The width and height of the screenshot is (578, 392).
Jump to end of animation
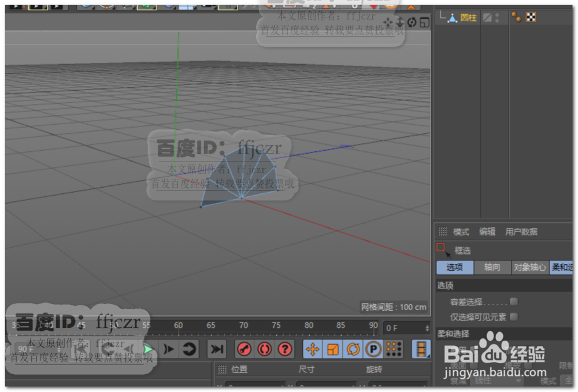[216, 349]
